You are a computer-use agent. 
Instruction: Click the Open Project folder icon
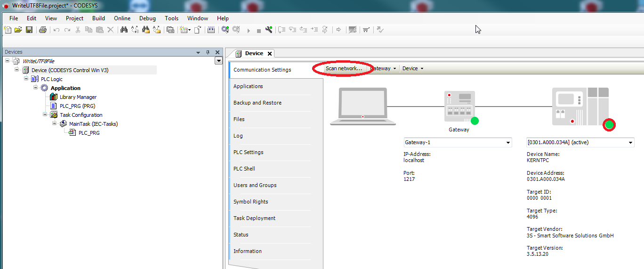(x=18, y=30)
